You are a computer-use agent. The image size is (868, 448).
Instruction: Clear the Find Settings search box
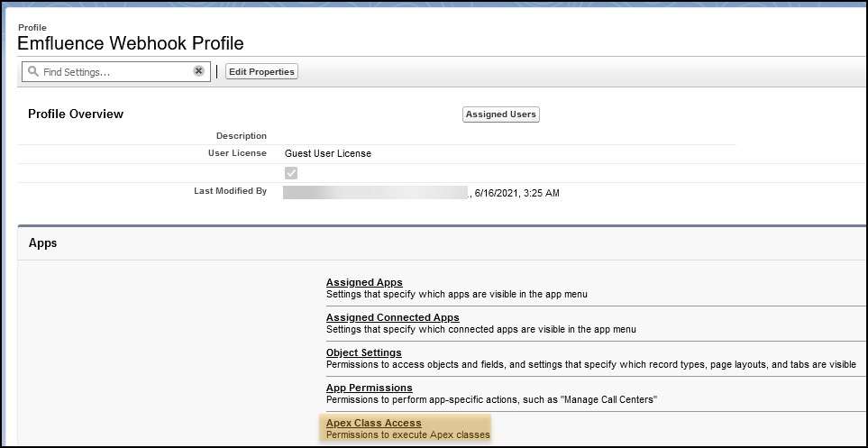pos(198,71)
